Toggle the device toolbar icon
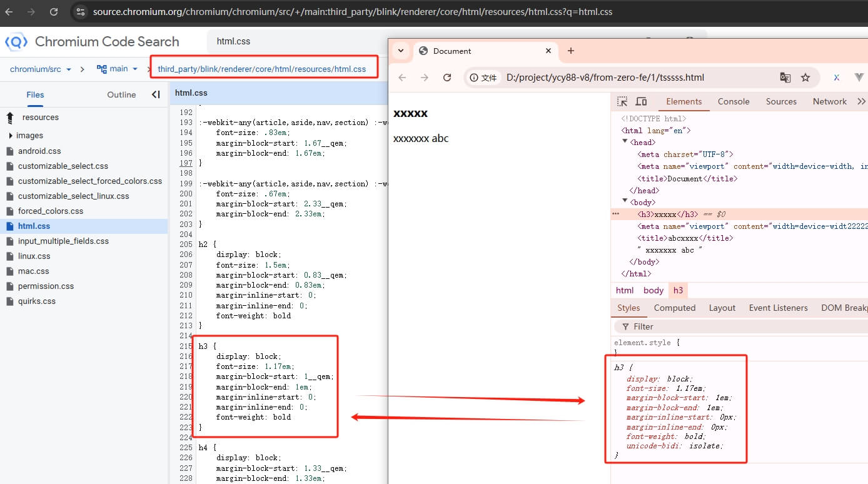This screenshot has width=868, height=484. (641, 101)
